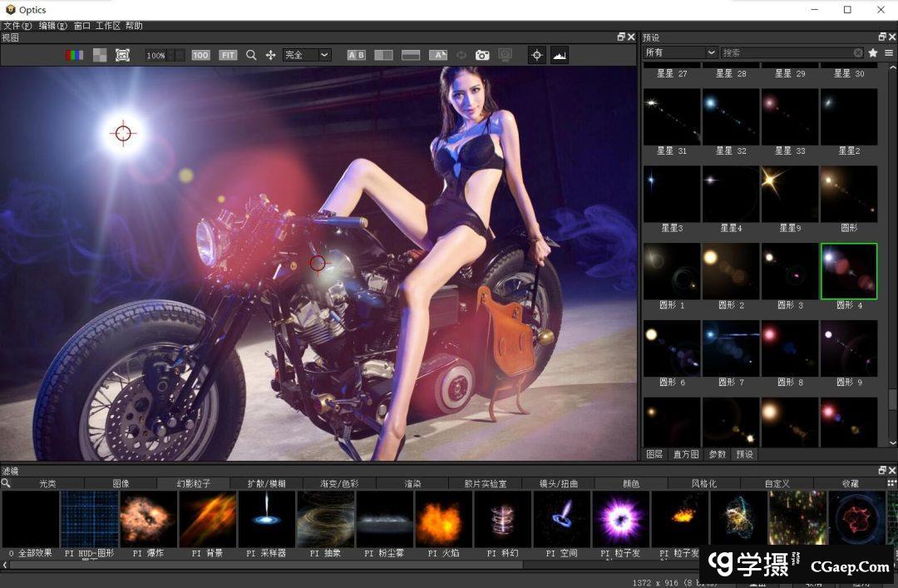Open the presets panel hamburger menu
Image resolution: width=898 pixels, height=588 pixels.
point(889,52)
